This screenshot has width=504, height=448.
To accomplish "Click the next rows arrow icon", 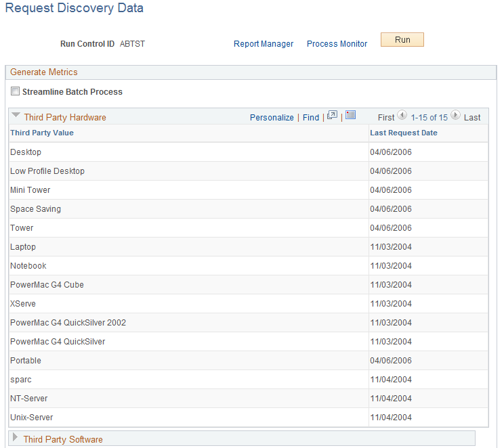I will click(x=455, y=115).
